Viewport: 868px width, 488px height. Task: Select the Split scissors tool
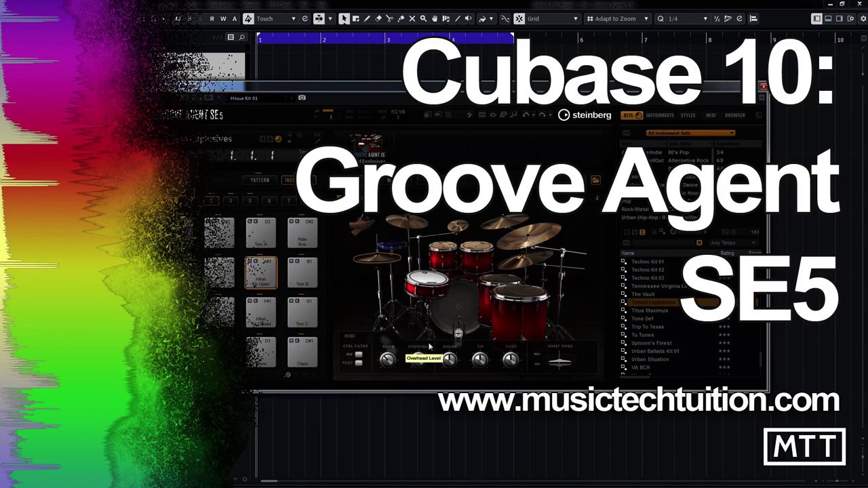[x=389, y=18]
